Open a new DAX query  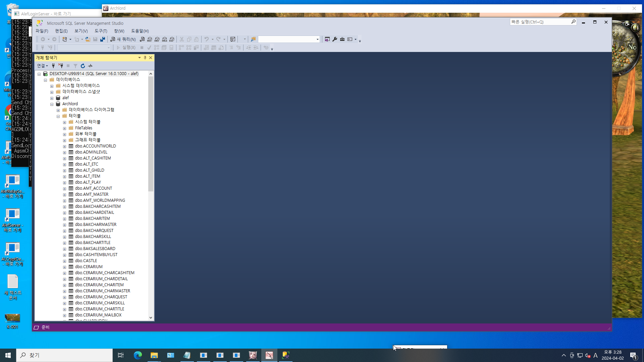pyautogui.click(x=172, y=39)
